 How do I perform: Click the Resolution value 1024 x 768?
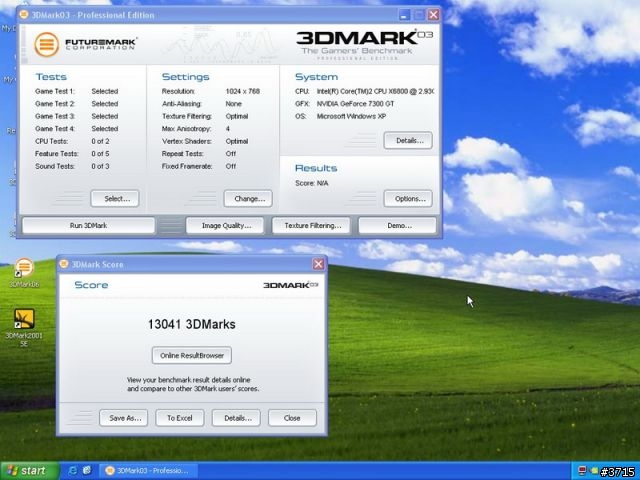coord(242,91)
